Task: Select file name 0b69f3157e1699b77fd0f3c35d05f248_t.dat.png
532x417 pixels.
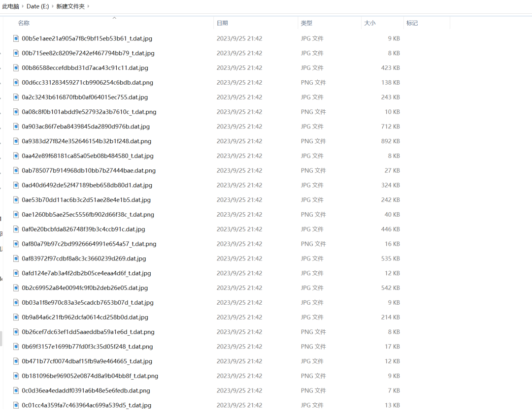Action: (x=87, y=347)
